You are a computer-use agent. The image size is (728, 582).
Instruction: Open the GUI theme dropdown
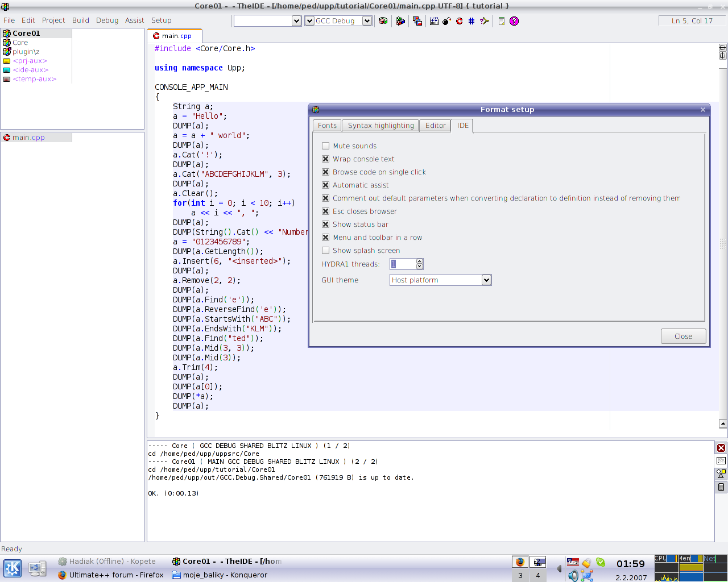(x=486, y=280)
